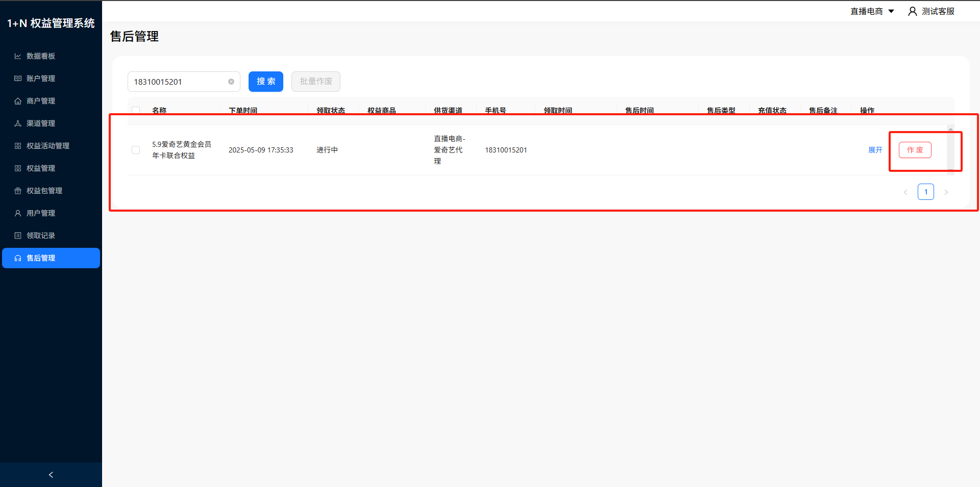This screenshot has height=487, width=980.
Task: Check the 5.9爱奇艺黄金会员 row checkbox
Action: [x=136, y=150]
